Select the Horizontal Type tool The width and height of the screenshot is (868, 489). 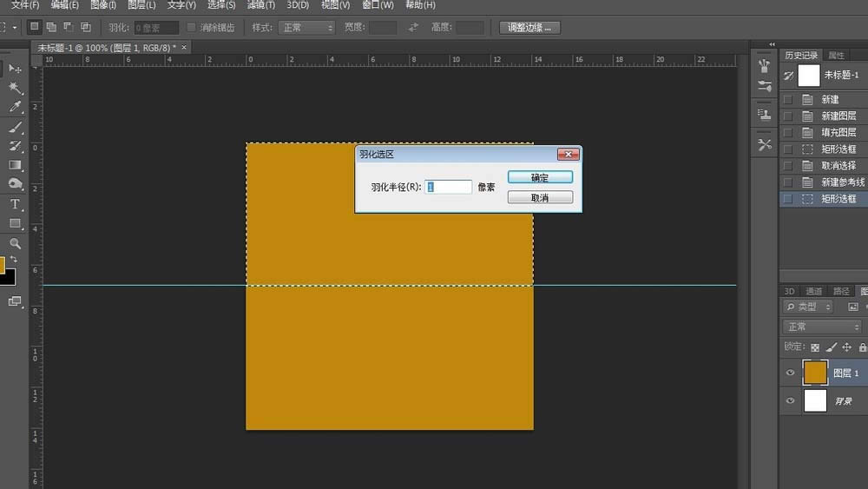pos(15,204)
